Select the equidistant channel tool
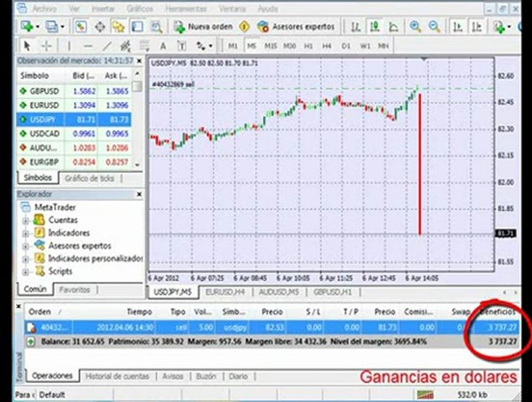Screen dimensions: 532x402 pyautogui.click(x=125, y=46)
